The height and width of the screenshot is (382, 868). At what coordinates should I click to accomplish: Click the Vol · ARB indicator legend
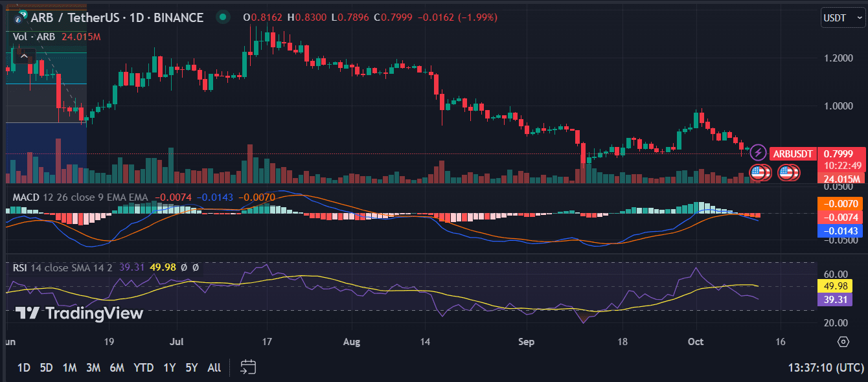(35, 37)
